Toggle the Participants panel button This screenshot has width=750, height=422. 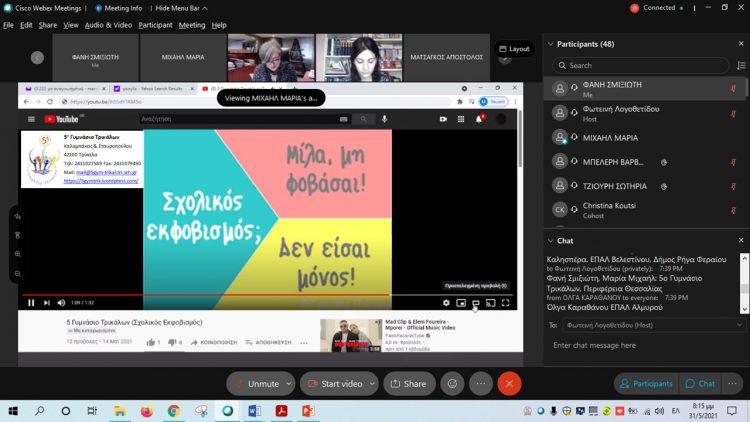click(x=646, y=384)
